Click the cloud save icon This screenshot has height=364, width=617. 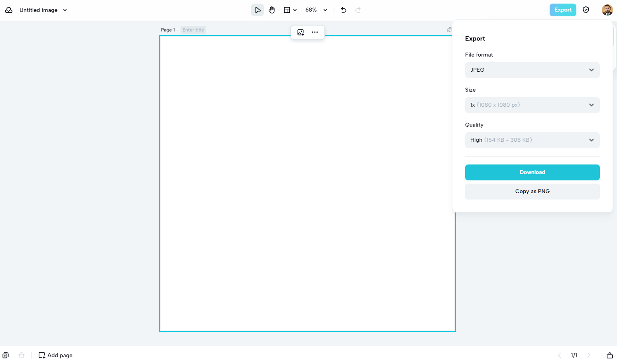coord(9,10)
